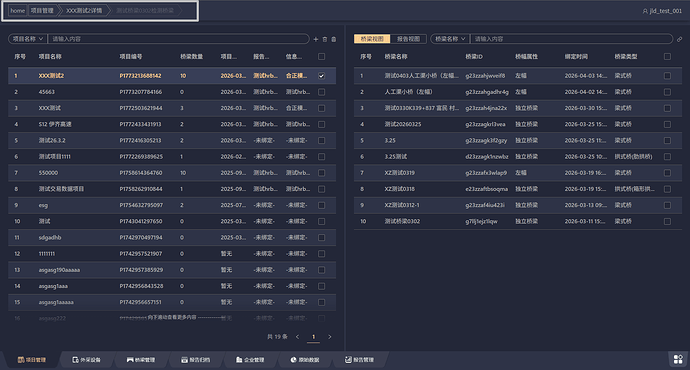
Task: Check the checkbox for bridge 人工渠小桥(左幅)
Action: coord(667,92)
